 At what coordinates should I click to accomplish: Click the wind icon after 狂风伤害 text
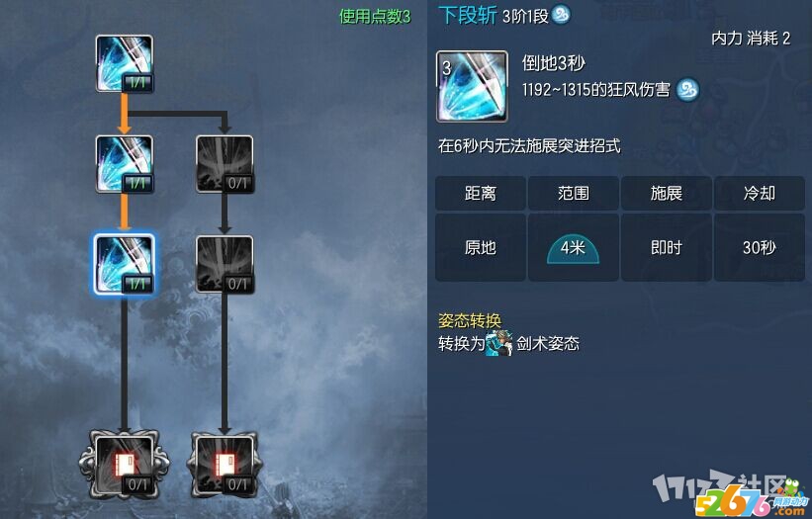tap(687, 90)
